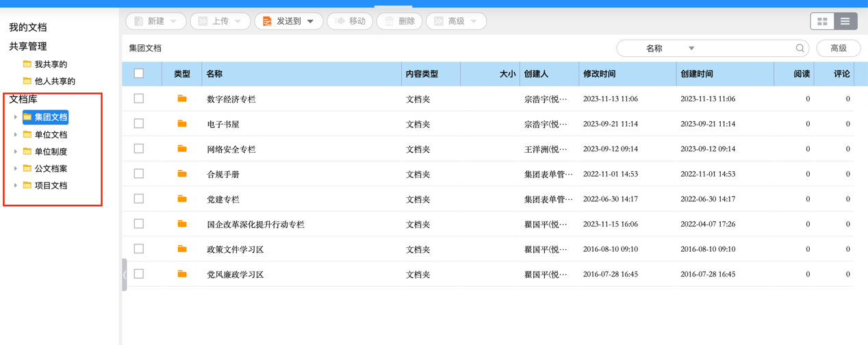Check the box for 电子书屋 row
868x345 pixels.
click(139, 124)
